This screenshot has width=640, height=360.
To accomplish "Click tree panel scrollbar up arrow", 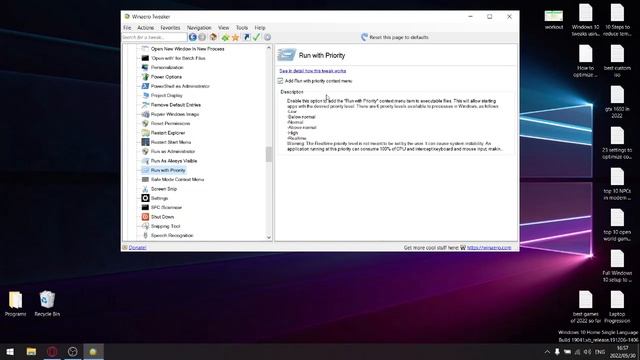I will pyautogui.click(x=269, y=48).
